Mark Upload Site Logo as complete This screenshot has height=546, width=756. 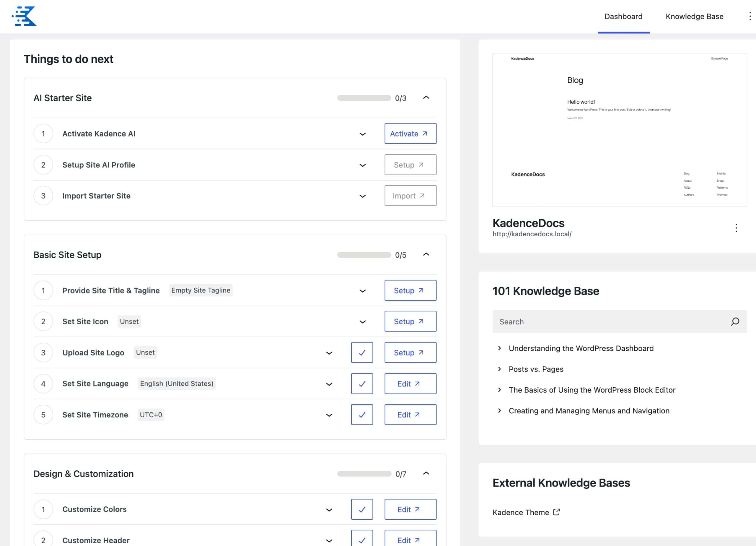(x=362, y=352)
